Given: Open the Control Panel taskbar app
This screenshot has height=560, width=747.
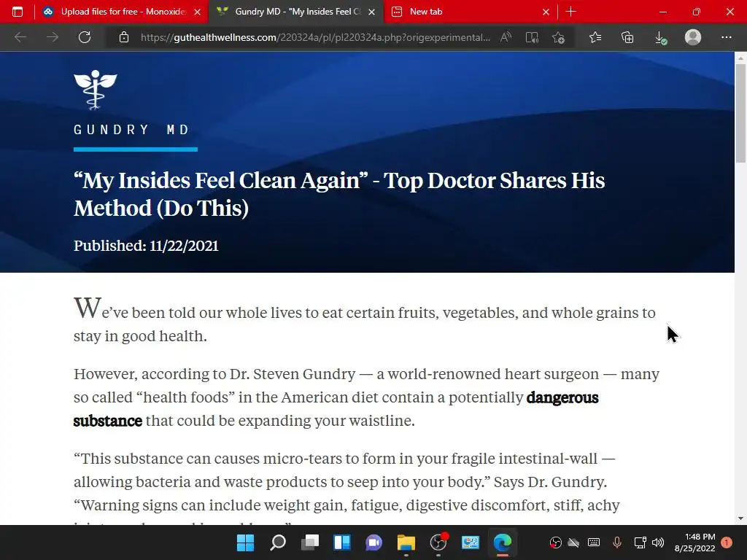Looking at the screenshot, I should [x=471, y=542].
